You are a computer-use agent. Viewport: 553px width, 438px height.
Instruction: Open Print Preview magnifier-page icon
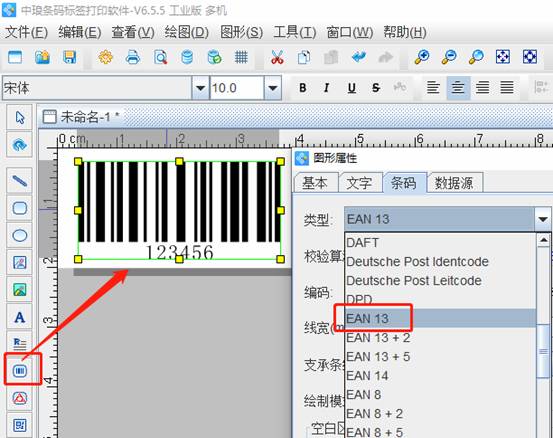(x=160, y=57)
